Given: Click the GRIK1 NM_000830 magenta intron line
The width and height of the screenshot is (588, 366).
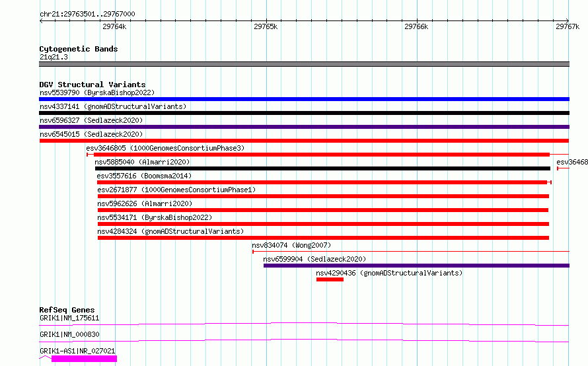Looking at the screenshot, I should click(x=304, y=340).
